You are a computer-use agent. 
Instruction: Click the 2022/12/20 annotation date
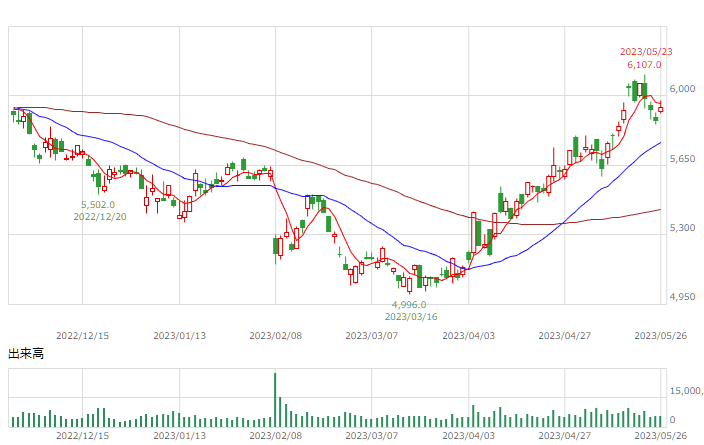point(100,217)
